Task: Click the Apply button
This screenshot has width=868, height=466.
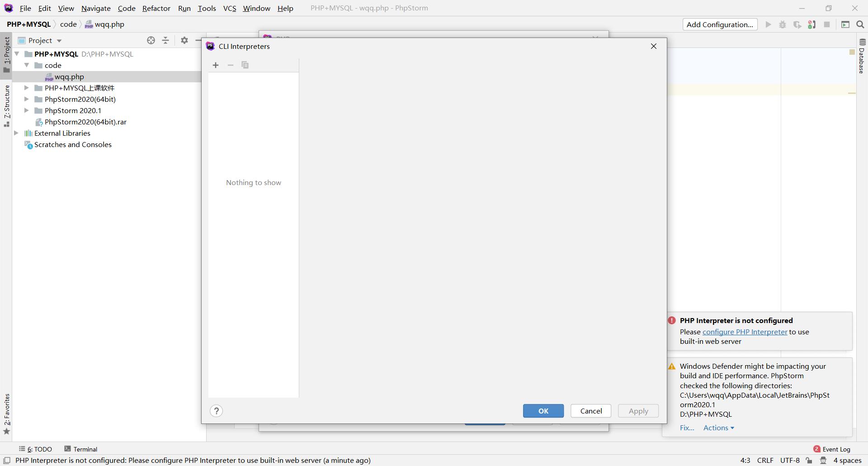Action: click(638, 411)
